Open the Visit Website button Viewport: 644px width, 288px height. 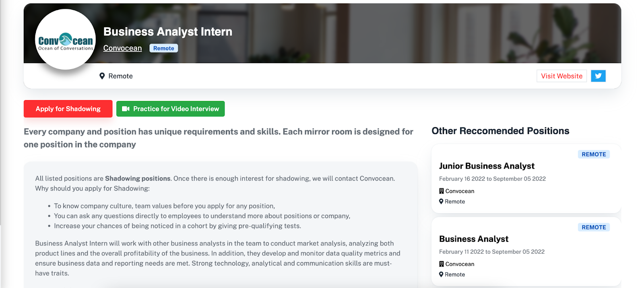point(561,76)
